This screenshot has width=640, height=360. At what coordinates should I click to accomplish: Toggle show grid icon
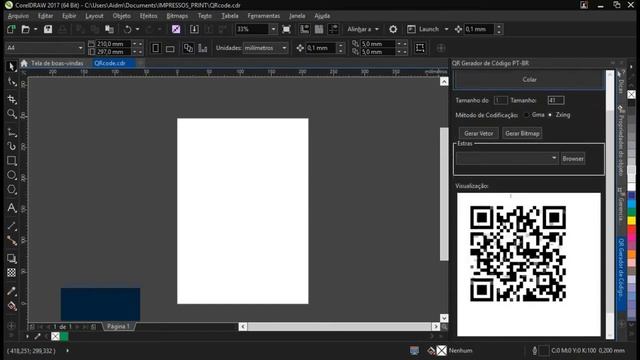319,29
